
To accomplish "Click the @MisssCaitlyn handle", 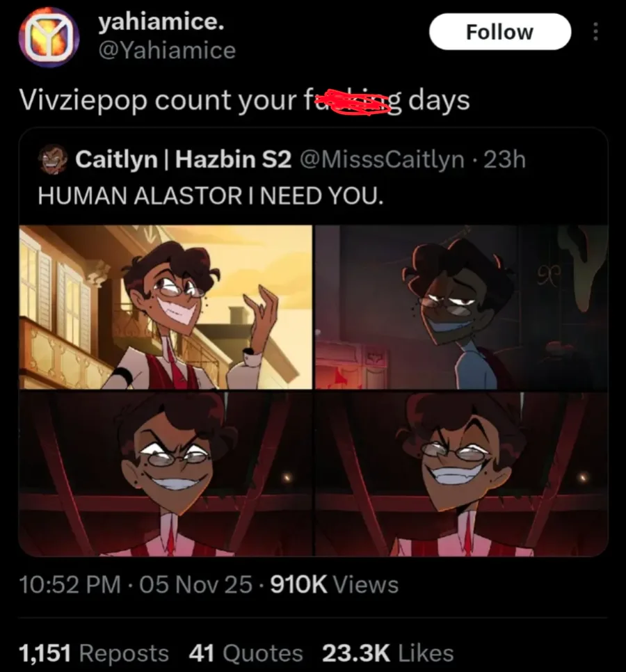I will pyautogui.click(x=381, y=160).
